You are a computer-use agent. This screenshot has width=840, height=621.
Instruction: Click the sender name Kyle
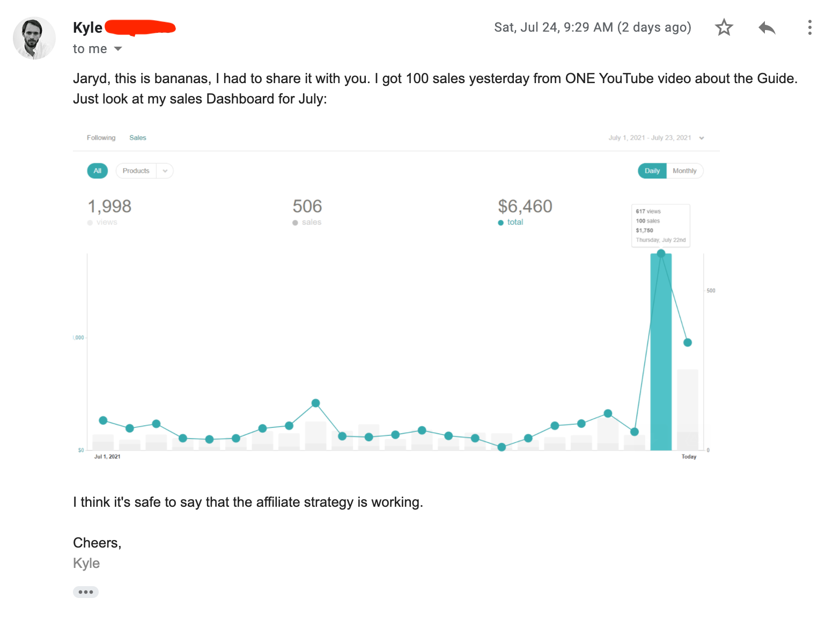click(x=87, y=27)
